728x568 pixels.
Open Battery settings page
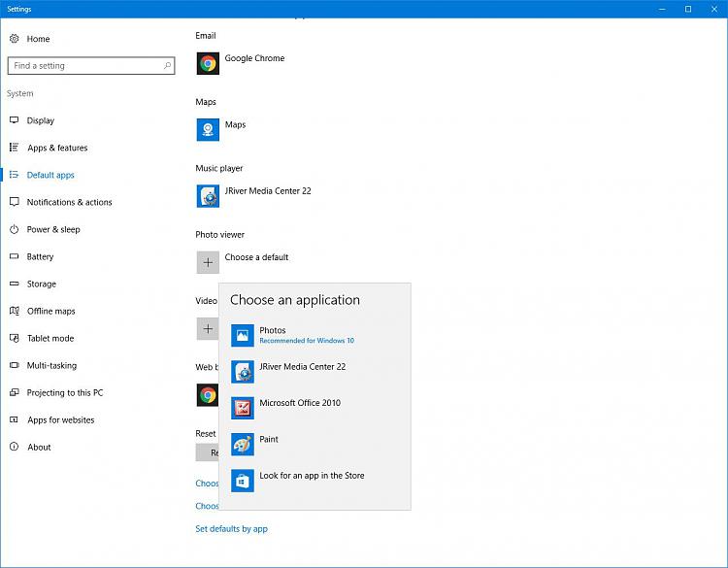click(40, 257)
